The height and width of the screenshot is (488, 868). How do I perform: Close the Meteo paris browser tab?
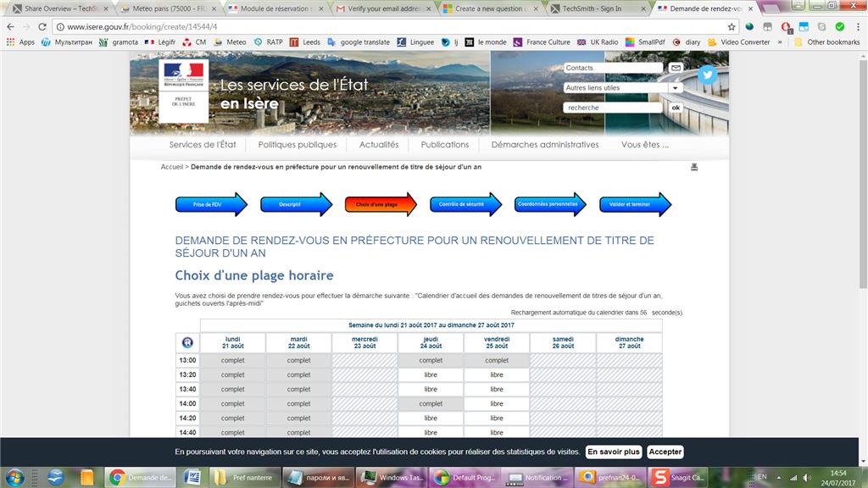[214, 8]
